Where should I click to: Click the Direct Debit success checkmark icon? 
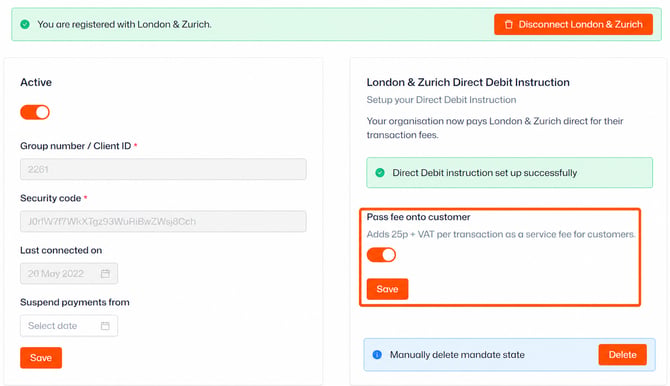pyautogui.click(x=380, y=173)
